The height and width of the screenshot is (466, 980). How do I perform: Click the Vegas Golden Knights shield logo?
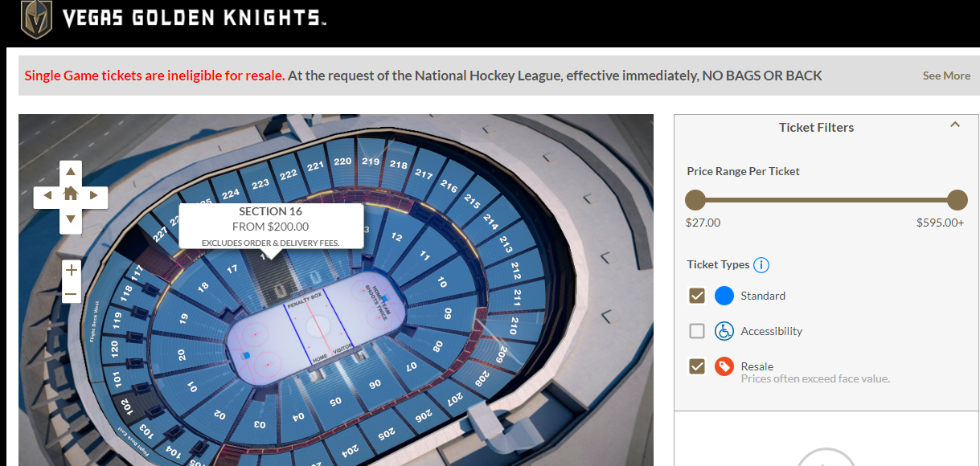(36, 18)
